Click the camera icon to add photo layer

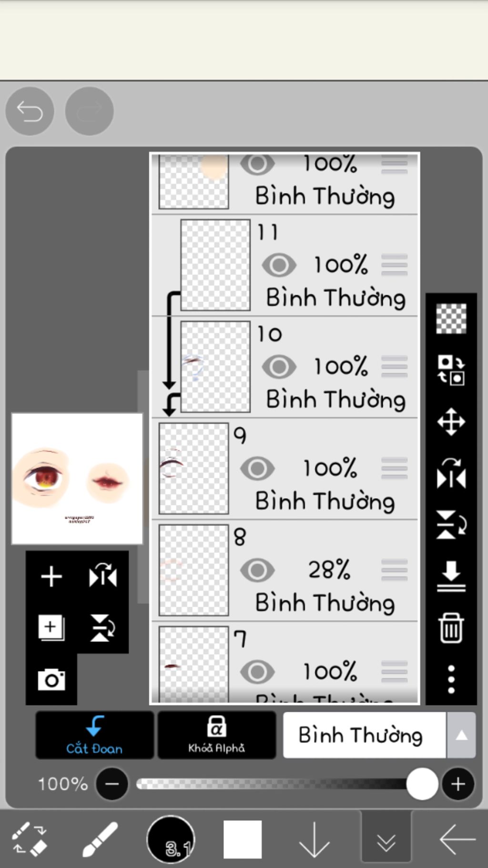[51, 680]
